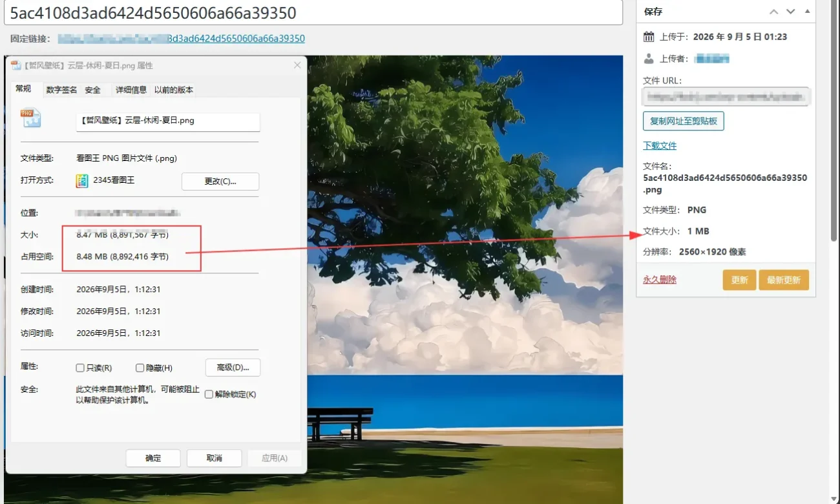Click the properties dialog title bar icon
840x504 pixels.
click(16, 65)
